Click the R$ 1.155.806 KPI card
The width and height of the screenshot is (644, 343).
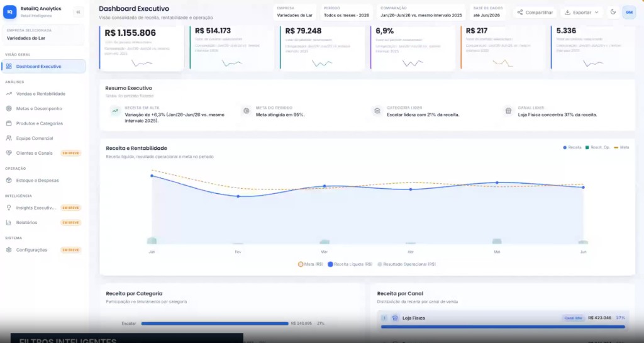coord(142,48)
